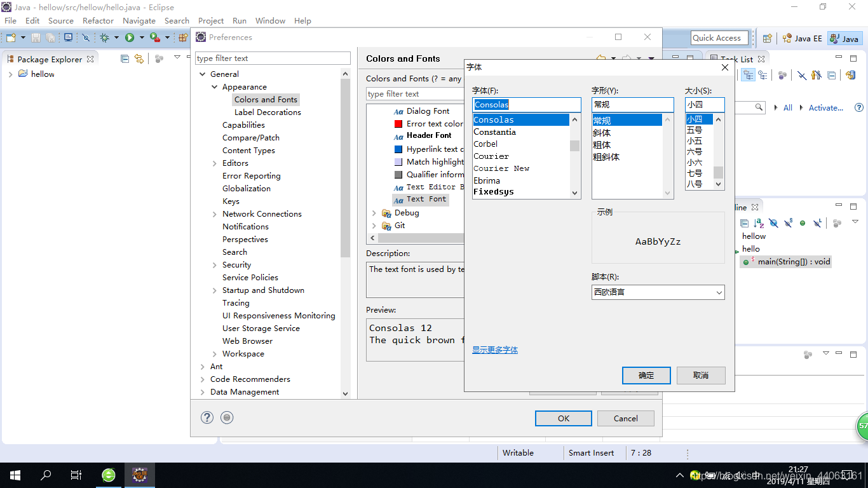868x488 pixels.
Task: Click Hide Non-Public Members green dot icon
Action: click(803, 223)
